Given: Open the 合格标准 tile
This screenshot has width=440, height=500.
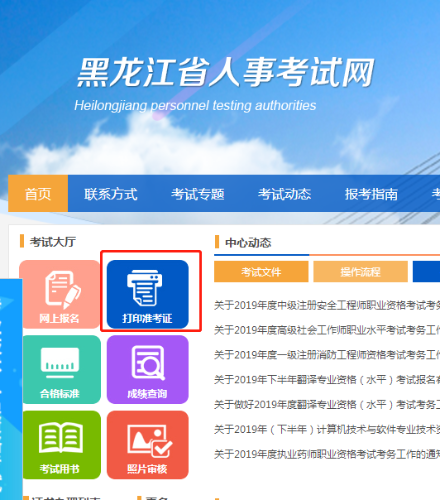Looking at the screenshot, I should point(61,370).
